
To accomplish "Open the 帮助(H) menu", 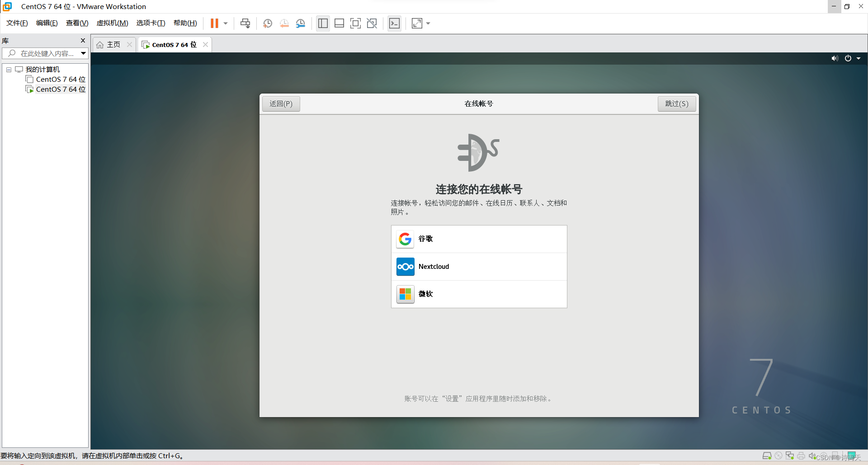I will 185,23.
